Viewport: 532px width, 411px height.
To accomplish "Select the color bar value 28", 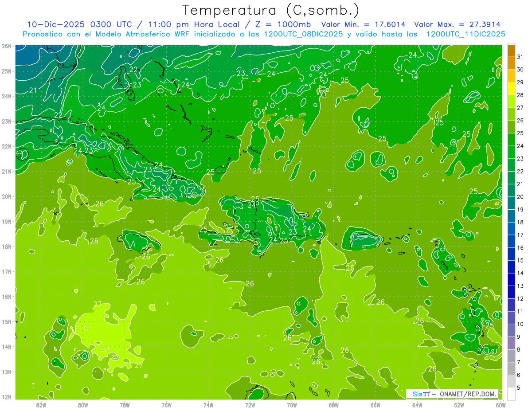I will coord(520,95).
